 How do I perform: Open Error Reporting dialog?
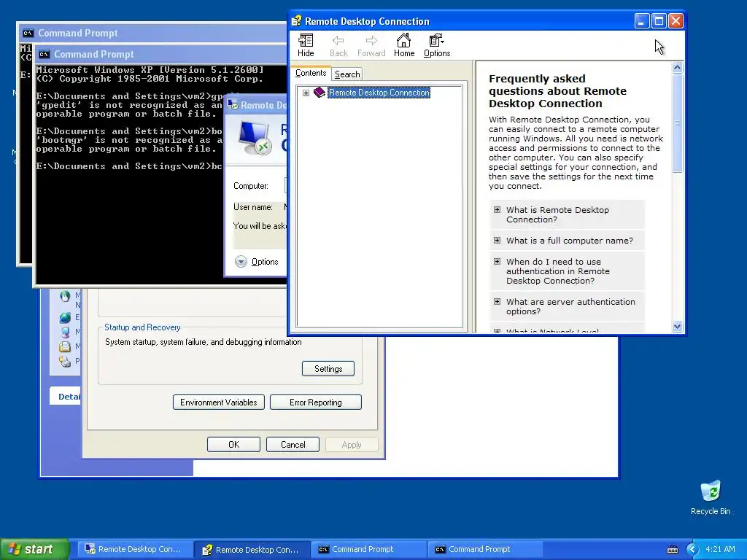315,402
